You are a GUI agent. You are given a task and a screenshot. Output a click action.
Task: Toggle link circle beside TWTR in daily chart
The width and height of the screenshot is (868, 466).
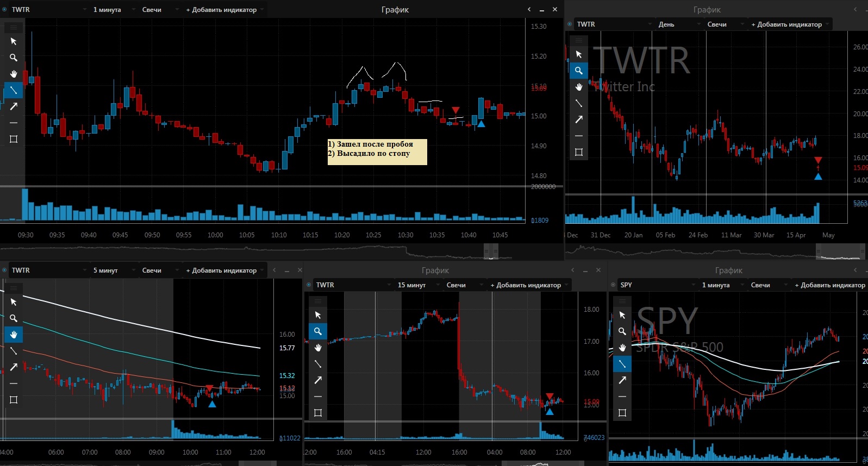point(570,24)
